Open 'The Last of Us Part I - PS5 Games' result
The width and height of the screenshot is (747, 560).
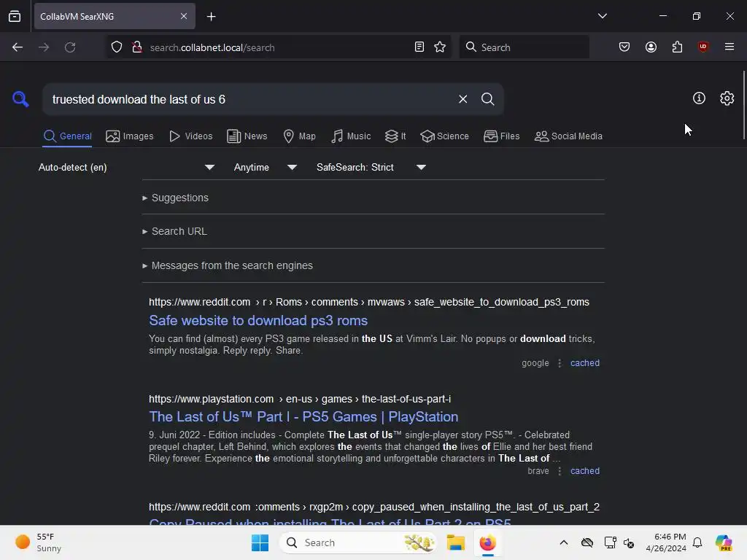click(x=303, y=416)
